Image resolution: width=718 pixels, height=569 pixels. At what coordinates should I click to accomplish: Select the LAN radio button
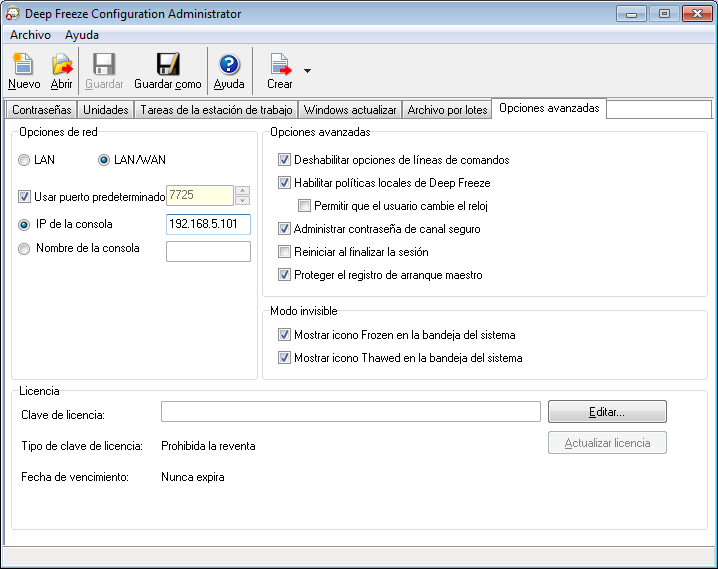point(24,160)
